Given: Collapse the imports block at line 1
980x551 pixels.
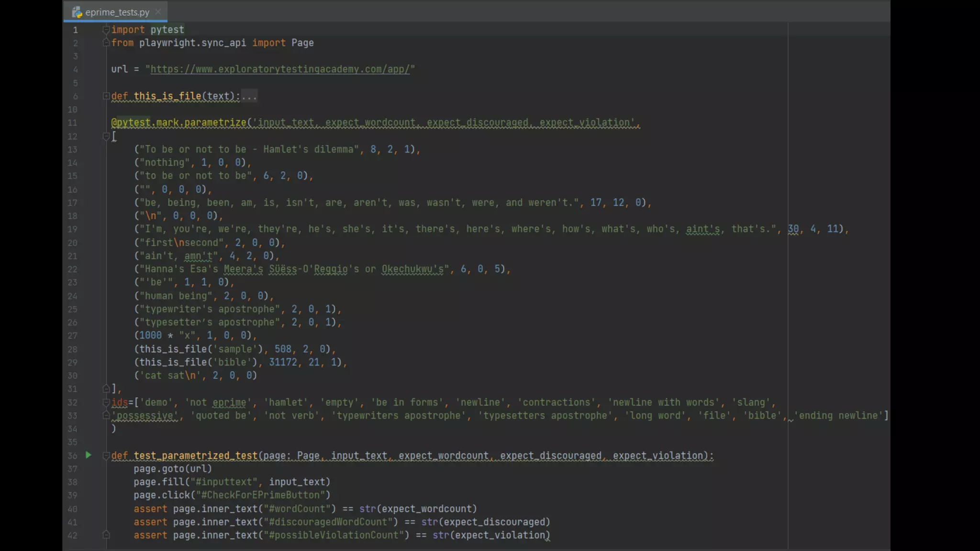Looking at the screenshot, I should pos(106,30).
